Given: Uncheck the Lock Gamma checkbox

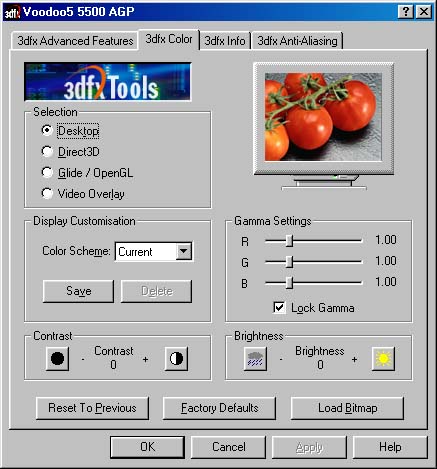Looking at the screenshot, I should pos(279,308).
